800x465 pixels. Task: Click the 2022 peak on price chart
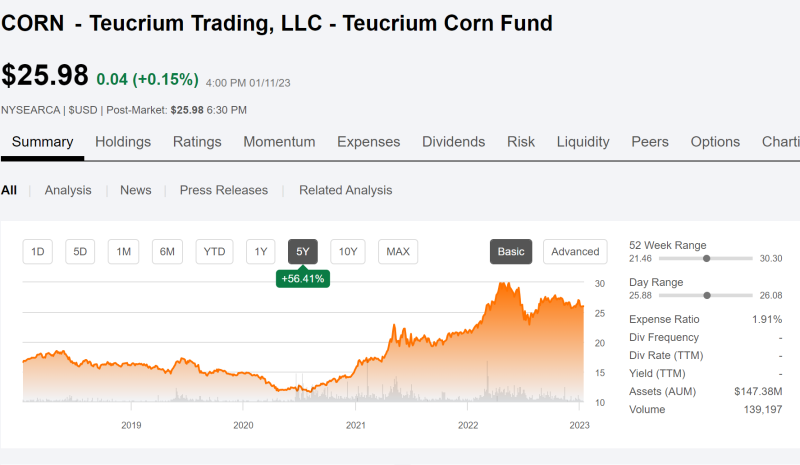click(503, 284)
